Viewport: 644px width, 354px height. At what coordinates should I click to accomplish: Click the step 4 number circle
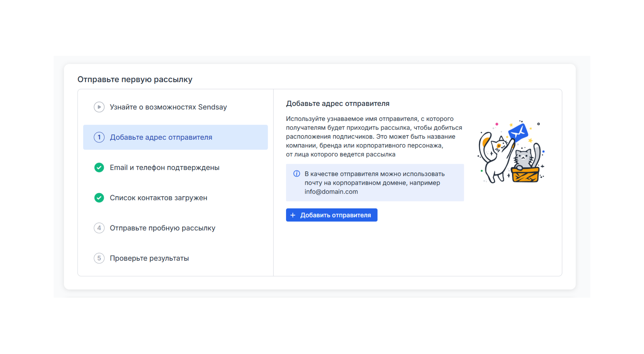pyautogui.click(x=99, y=228)
